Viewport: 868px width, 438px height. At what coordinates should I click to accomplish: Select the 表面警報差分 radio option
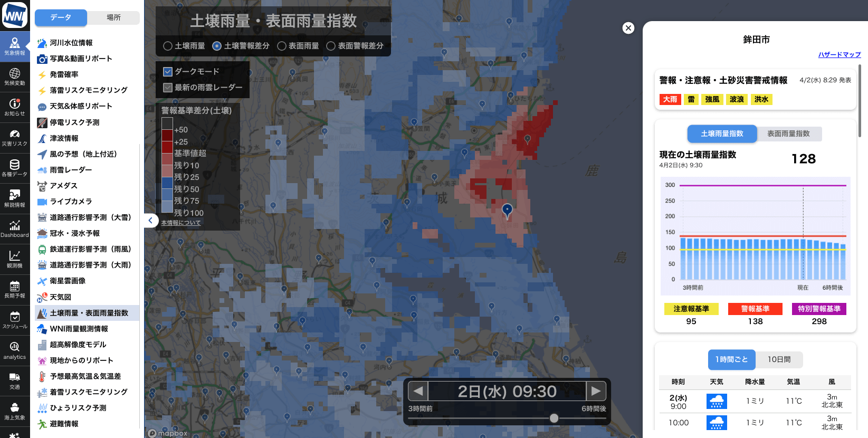coord(331,46)
